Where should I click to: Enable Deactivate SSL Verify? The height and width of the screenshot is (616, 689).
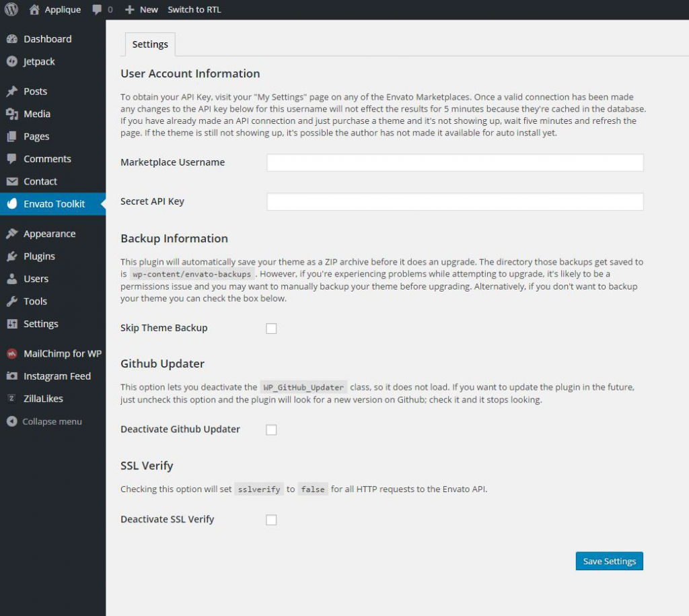pyautogui.click(x=271, y=520)
